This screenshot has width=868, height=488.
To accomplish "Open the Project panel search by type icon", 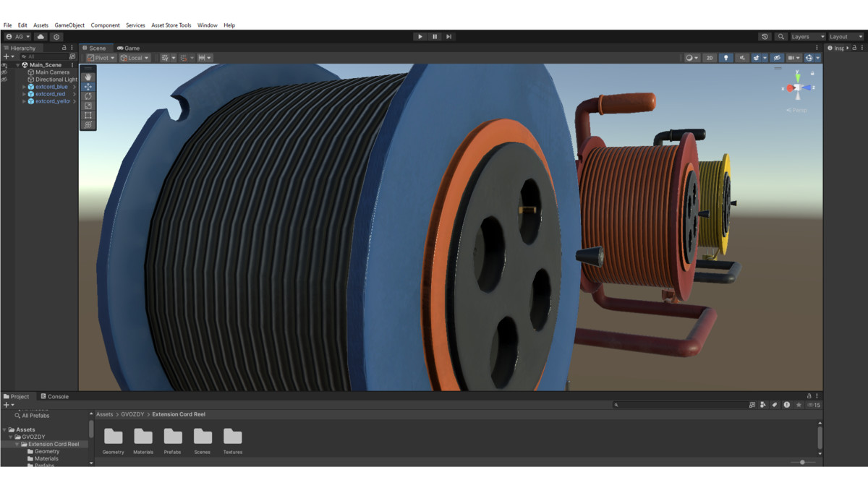I will click(x=763, y=405).
